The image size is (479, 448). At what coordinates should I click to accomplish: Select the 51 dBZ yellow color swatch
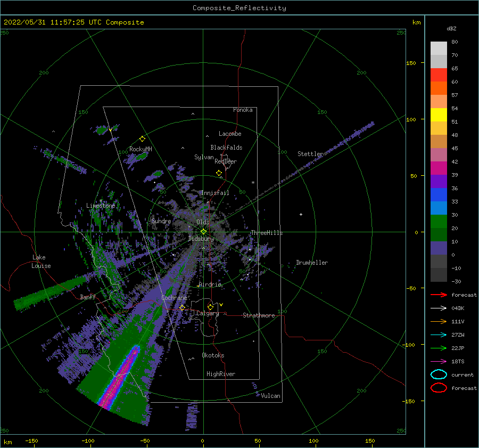click(x=439, y=115)
